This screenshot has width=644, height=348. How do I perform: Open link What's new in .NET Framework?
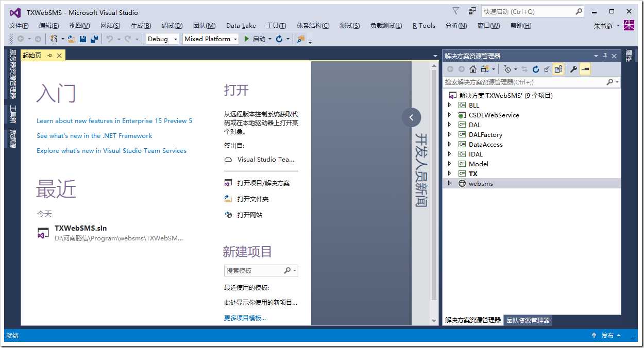coord(94,135)
